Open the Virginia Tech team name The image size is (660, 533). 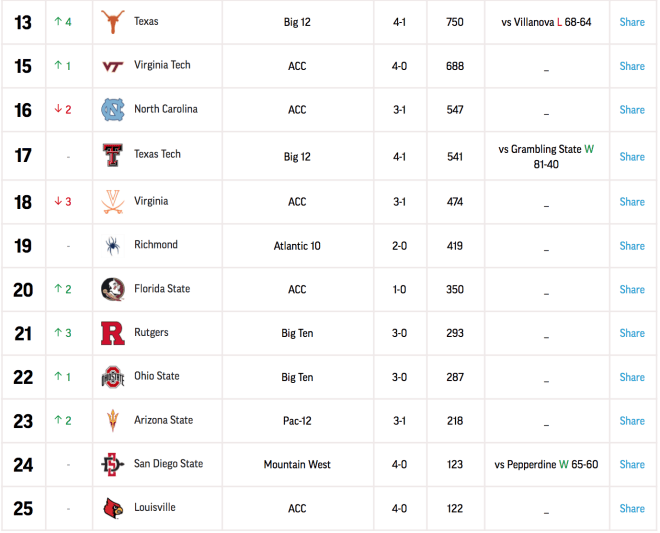click(x=162, y=65)
